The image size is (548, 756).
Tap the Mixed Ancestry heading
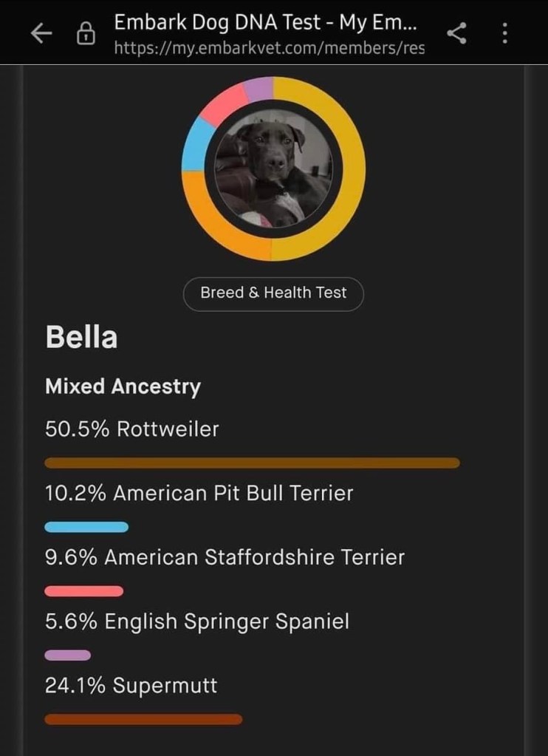pos(123,386)
